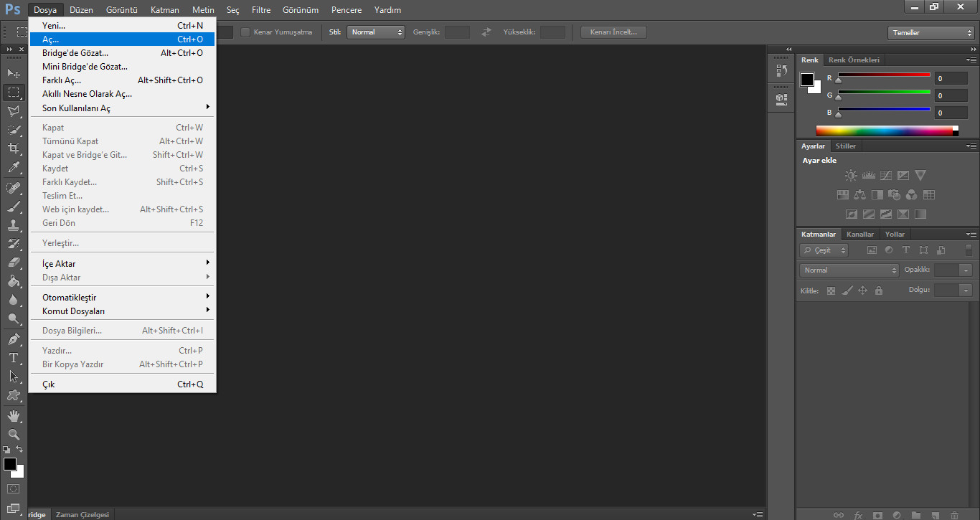980x520 pixels.
Task: Toggle filter for type layers
Action: (x=906, y=250)
